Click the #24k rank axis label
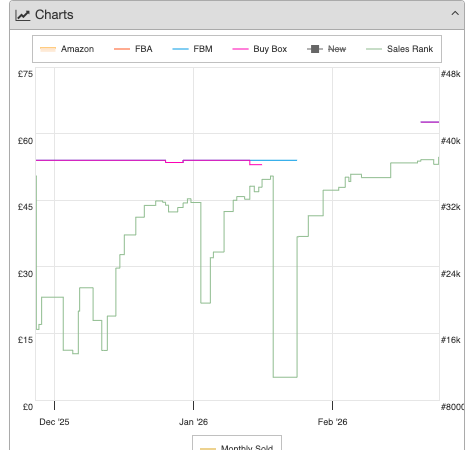The image size is (474, 450). click(x=450, y=274)
